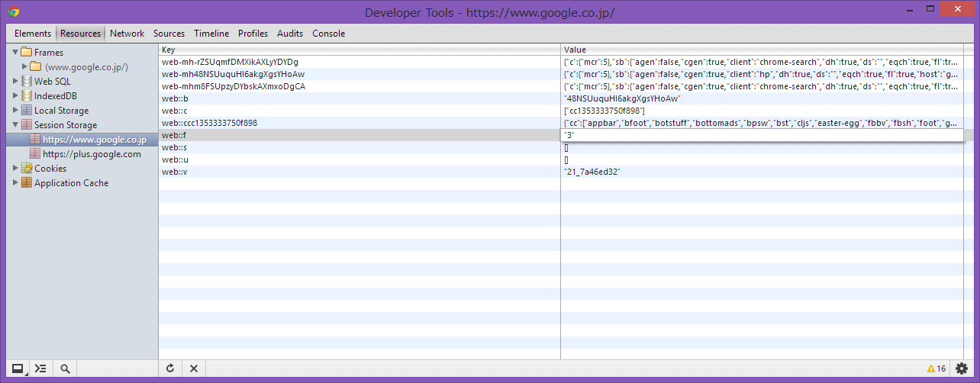Select the web::s key
This screenshot has width=980, height=383.
(175, 147)
